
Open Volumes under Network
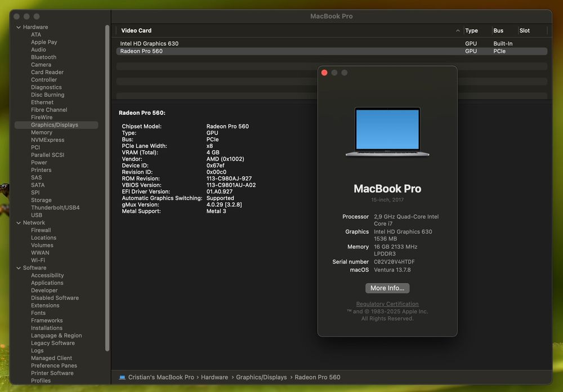click(42, 246)
